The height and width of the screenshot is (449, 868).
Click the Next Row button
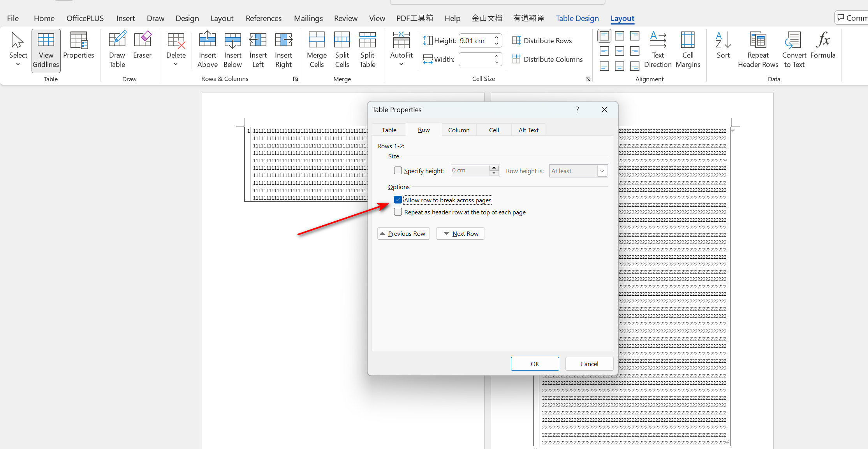pos(460,233)
